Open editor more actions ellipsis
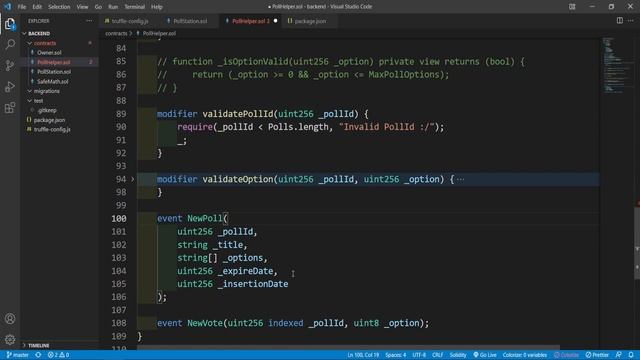The image size is (640, 360). coord(631,20)
